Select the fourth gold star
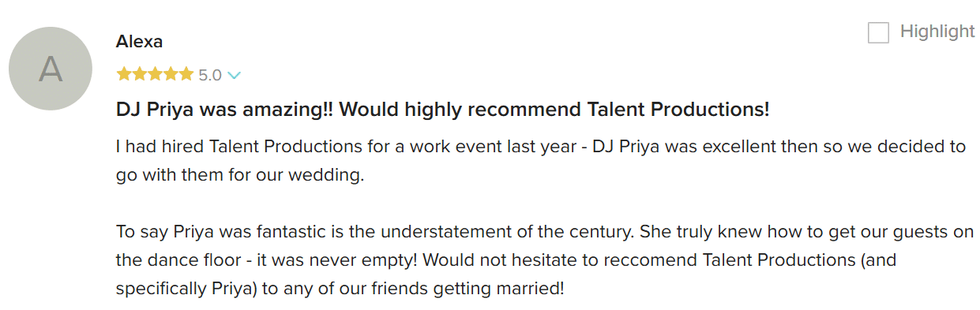 click(171, 74)
